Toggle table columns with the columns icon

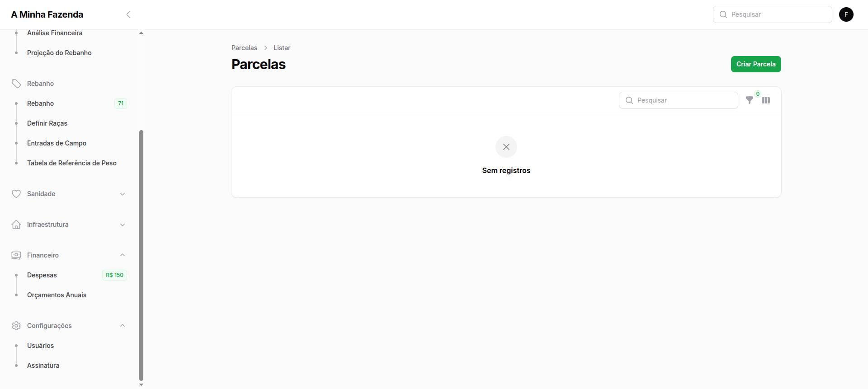pyautogui.click(x=766, y=100)
